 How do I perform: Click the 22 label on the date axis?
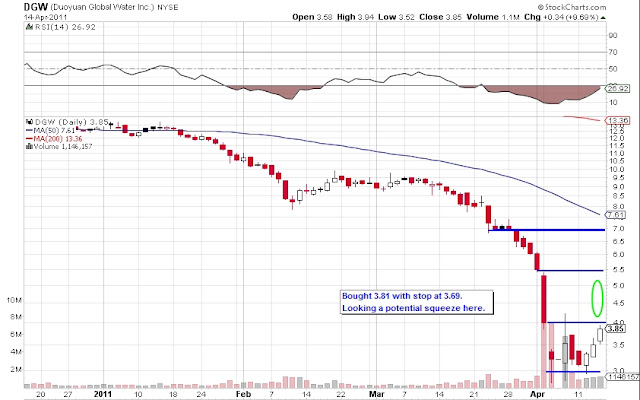click(341, 395)
